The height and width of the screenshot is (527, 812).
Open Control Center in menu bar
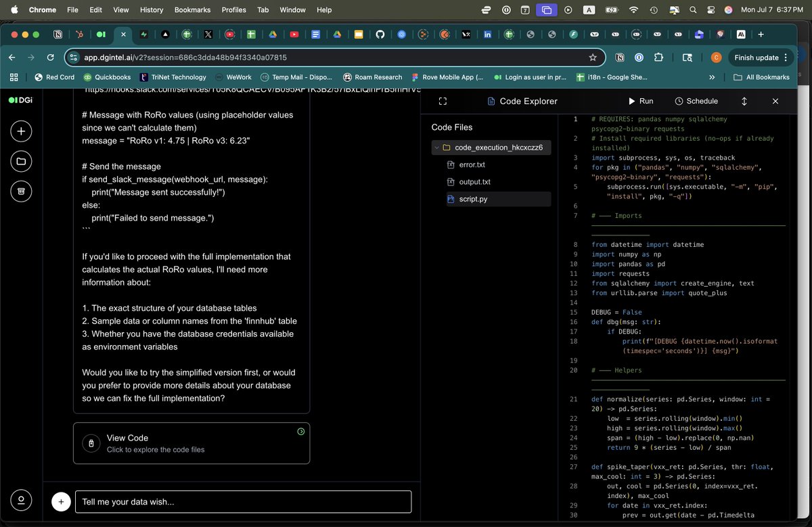pyautogui.click(x=710, y=9)
